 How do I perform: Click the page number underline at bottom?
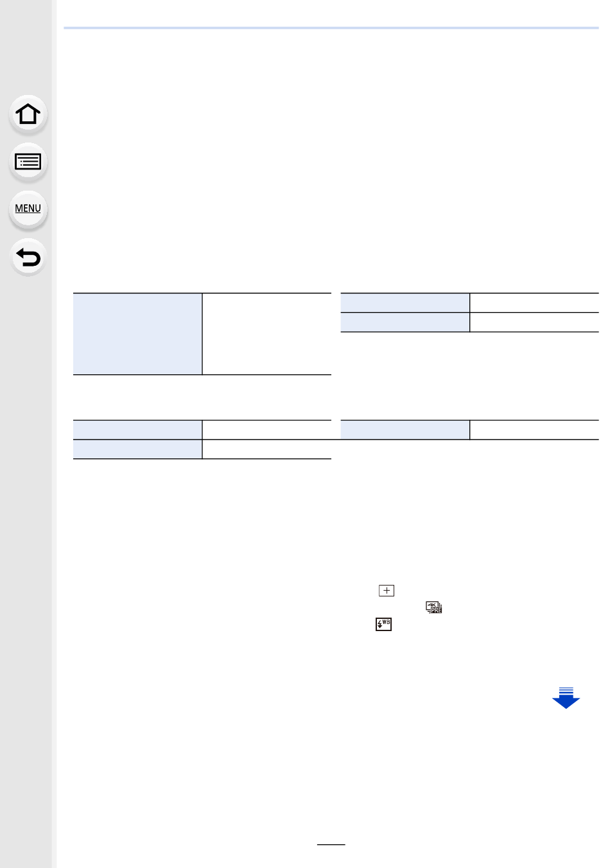[331, 845]
